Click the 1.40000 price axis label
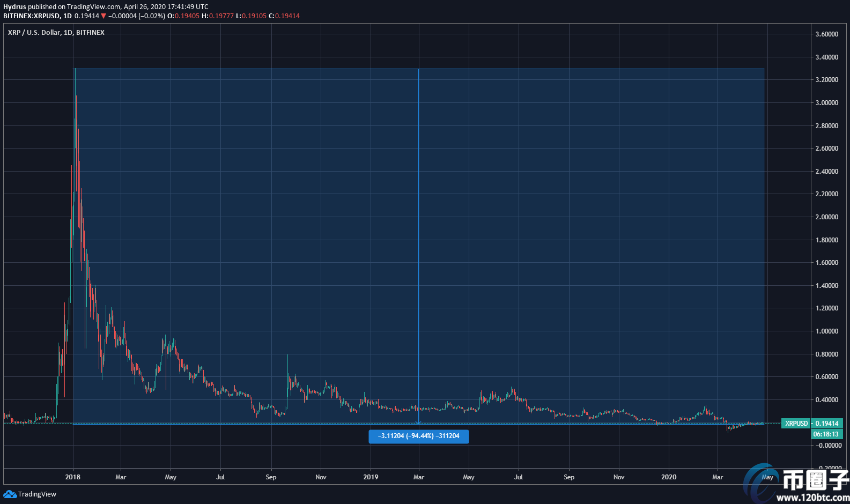Viewport: 850px width, 504px height. (827, 286)
